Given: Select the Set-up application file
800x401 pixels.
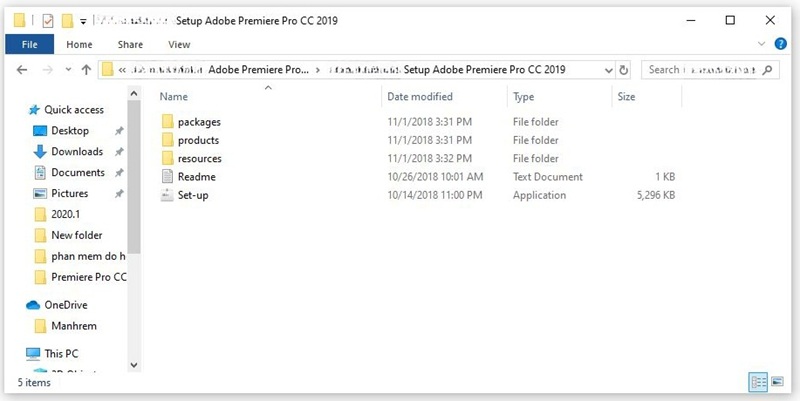Looking at the screenshot, I should coord(192,195).
